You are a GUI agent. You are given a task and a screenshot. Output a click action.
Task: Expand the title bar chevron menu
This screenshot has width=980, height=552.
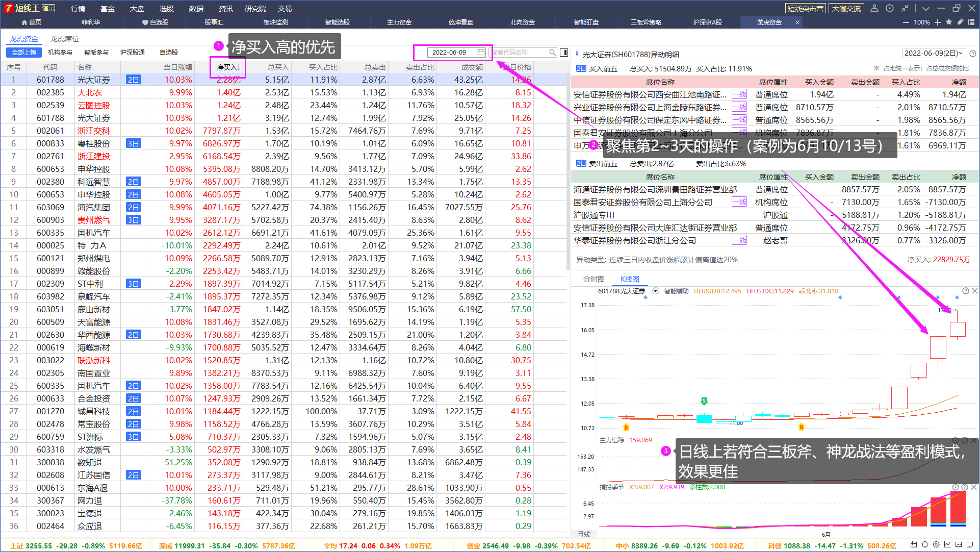pos(926,8)
